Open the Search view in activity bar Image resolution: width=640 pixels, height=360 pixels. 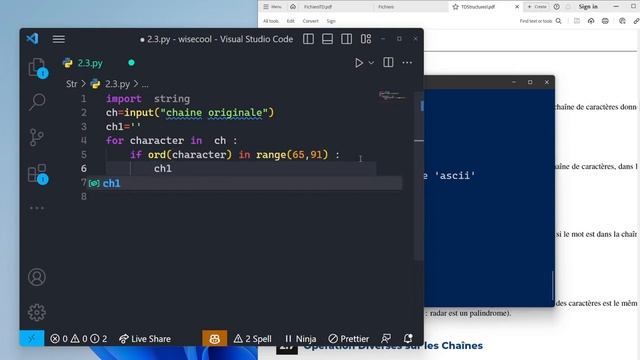(37, 102)
